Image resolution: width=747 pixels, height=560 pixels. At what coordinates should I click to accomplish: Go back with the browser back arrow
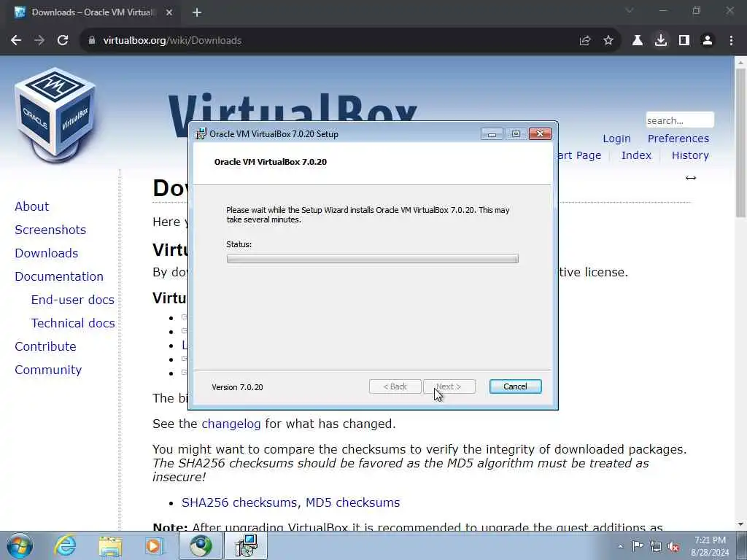click(16, 41)
